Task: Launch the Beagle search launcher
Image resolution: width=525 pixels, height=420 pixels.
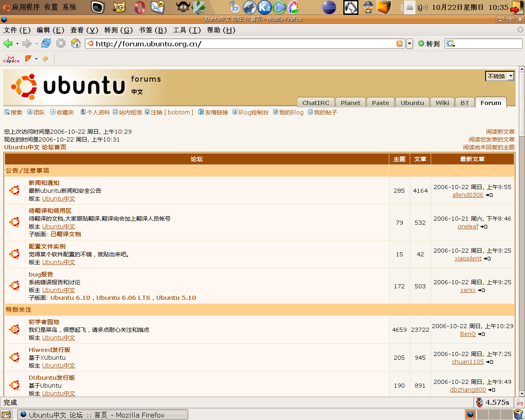Action: [x=234, y=7]
